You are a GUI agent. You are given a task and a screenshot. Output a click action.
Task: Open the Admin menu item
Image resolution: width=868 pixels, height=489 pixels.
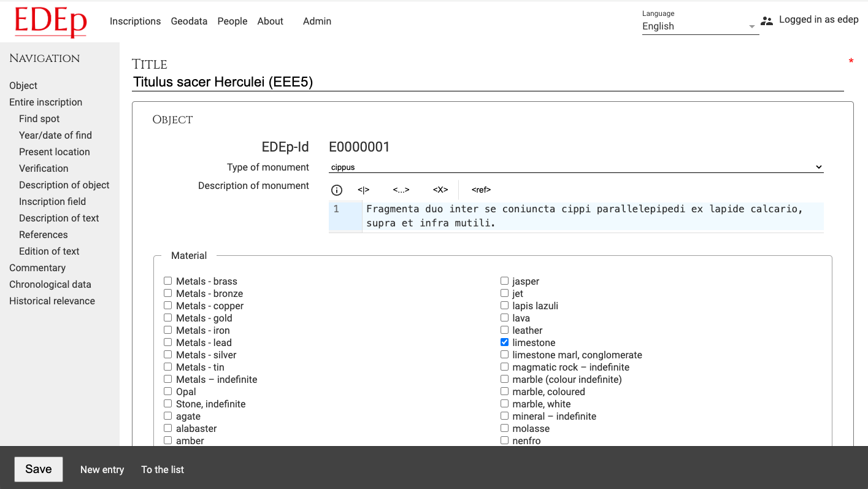[317, 21]
